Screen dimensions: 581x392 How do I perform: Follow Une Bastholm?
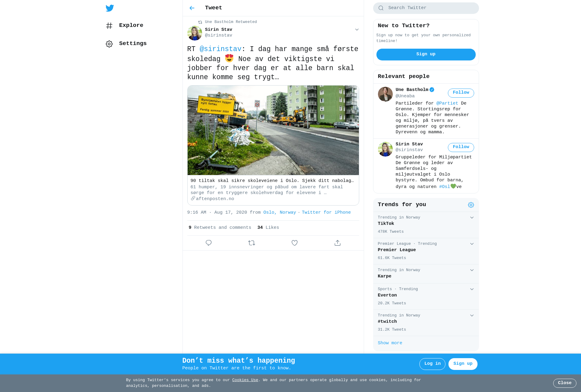pyautogui.click(x=461, y=93)
